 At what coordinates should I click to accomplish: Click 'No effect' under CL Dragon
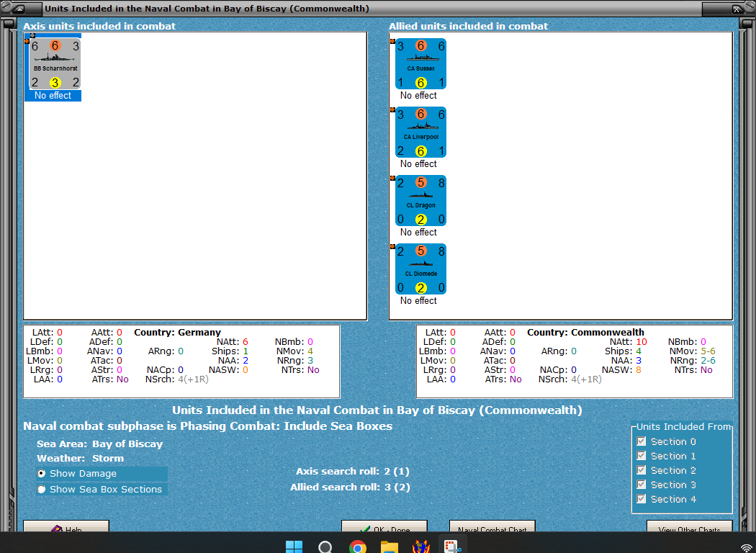(x=418, y=233)
